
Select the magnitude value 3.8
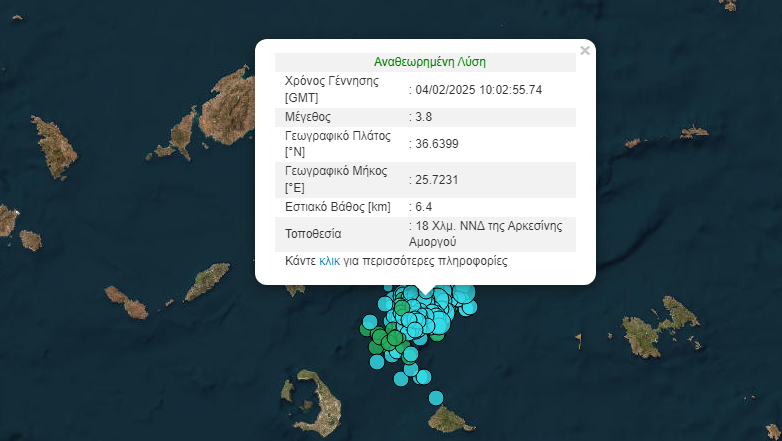(x=424, y=117)
